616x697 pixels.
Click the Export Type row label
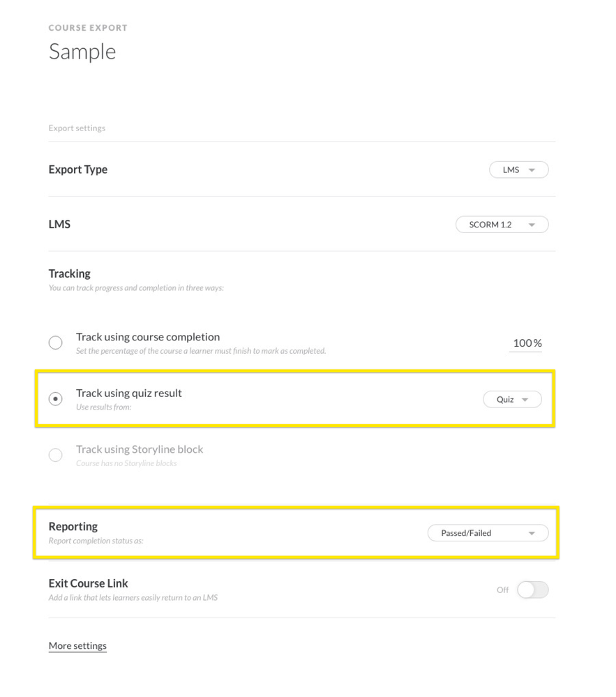click(x=78, y=170)
